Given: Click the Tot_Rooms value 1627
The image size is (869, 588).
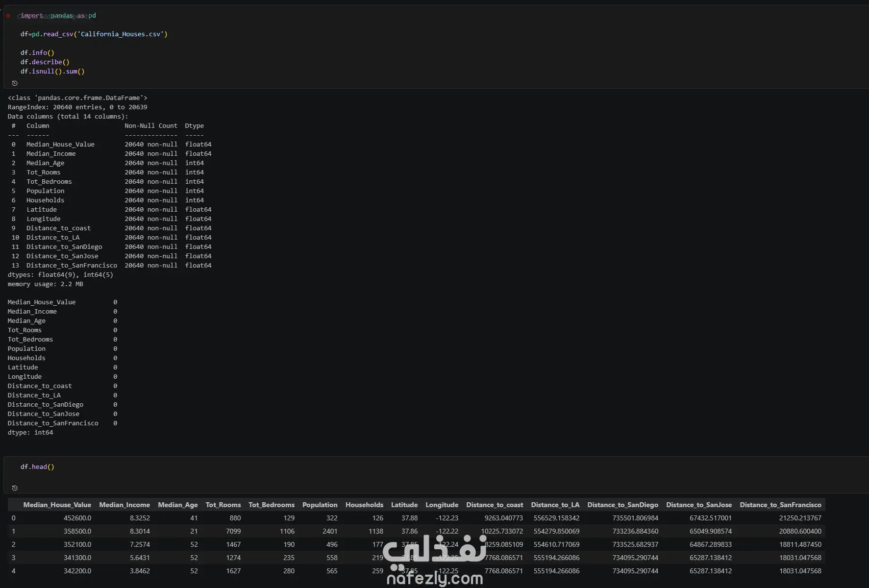Looking at the screenshot, I should tap(233, 571).
